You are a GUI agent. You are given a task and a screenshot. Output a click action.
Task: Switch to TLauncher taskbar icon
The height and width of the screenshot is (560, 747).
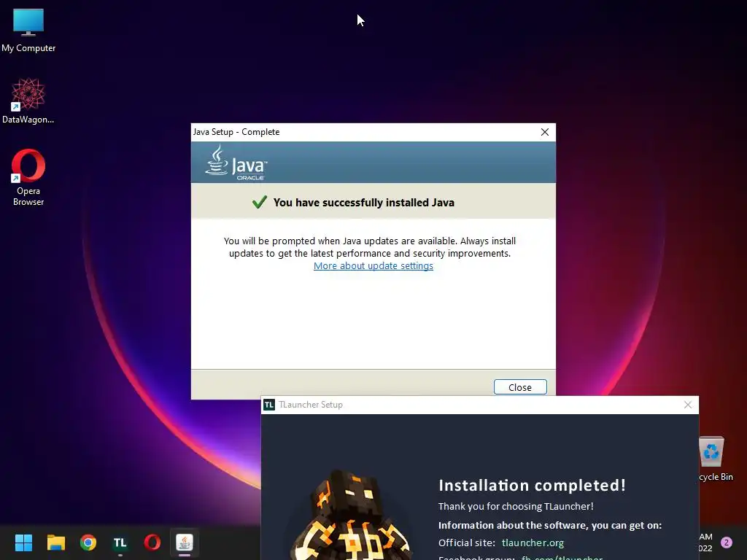[120, 542]
